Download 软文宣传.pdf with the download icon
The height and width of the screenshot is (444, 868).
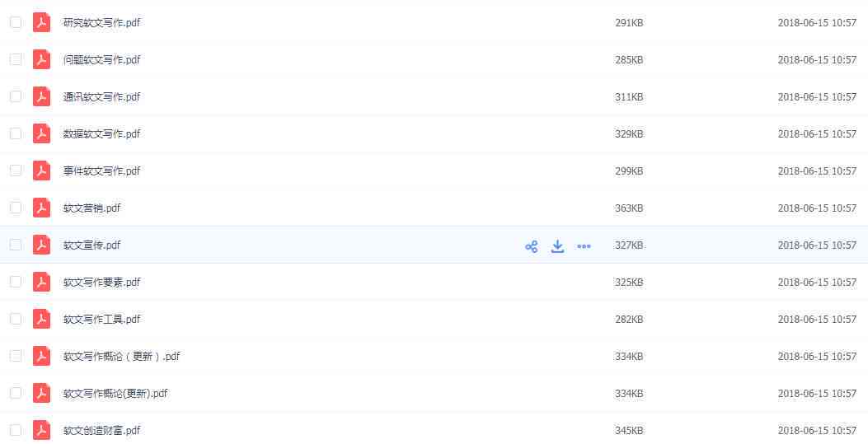(x=557, y=246)
